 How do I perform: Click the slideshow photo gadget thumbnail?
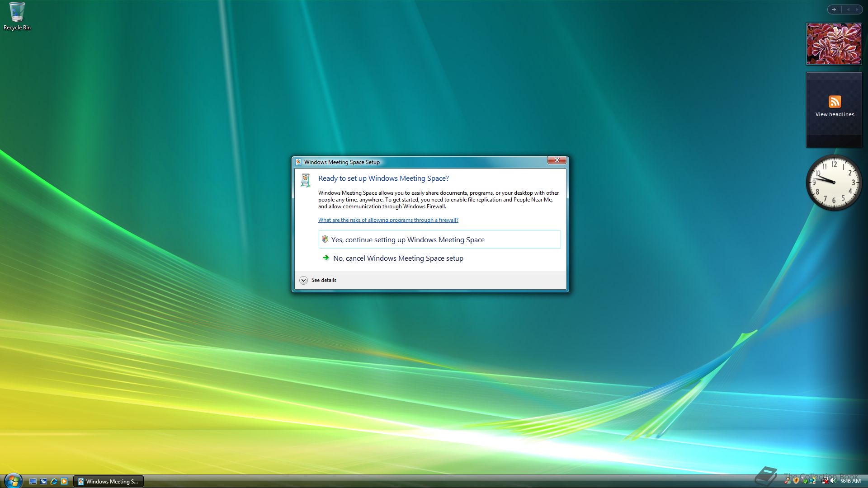tap(834, 44)
